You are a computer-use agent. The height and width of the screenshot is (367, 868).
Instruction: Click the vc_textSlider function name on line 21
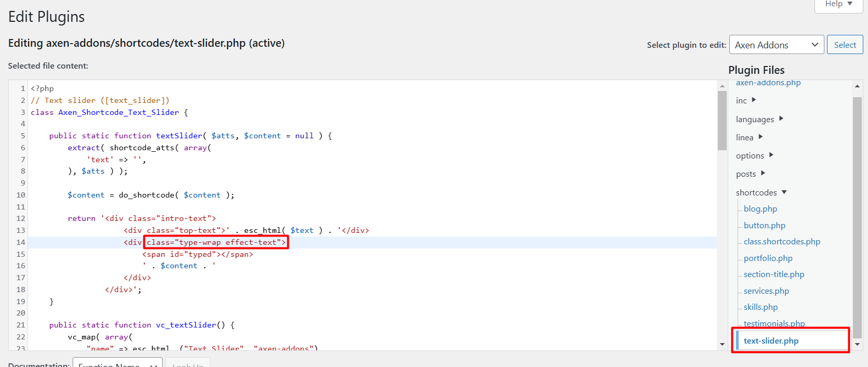[186, 325]
